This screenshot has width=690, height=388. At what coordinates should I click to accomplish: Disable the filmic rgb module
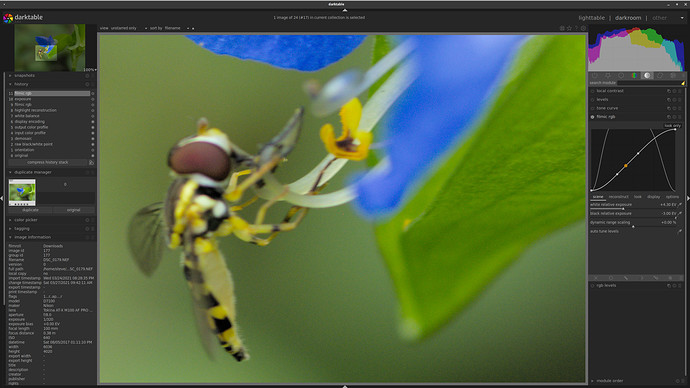click(592, 117)
